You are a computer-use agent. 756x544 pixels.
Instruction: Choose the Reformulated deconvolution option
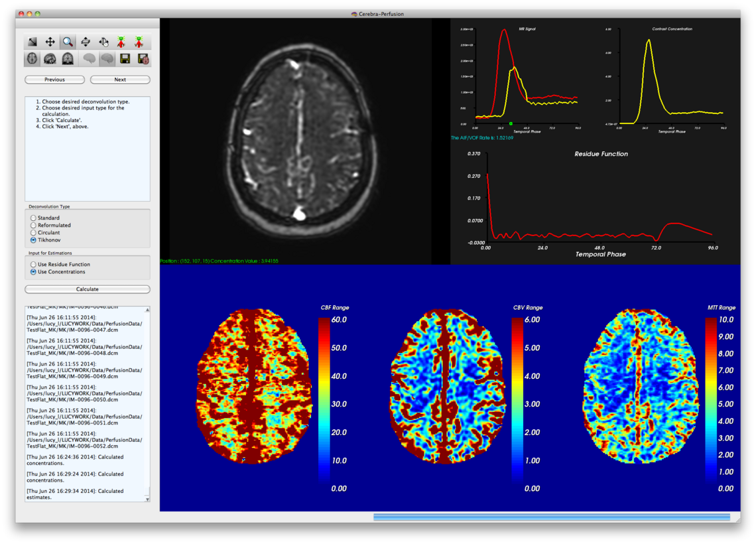pos(34,226)
